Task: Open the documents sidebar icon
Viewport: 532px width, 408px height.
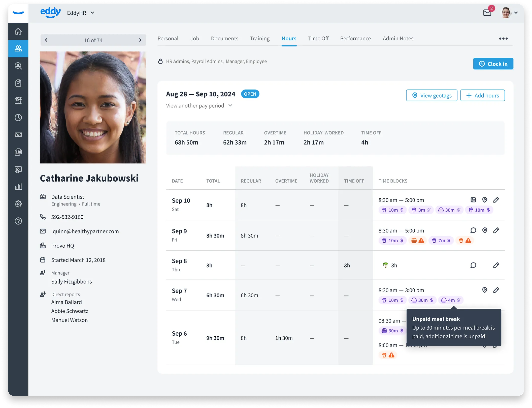Action: 18,152
